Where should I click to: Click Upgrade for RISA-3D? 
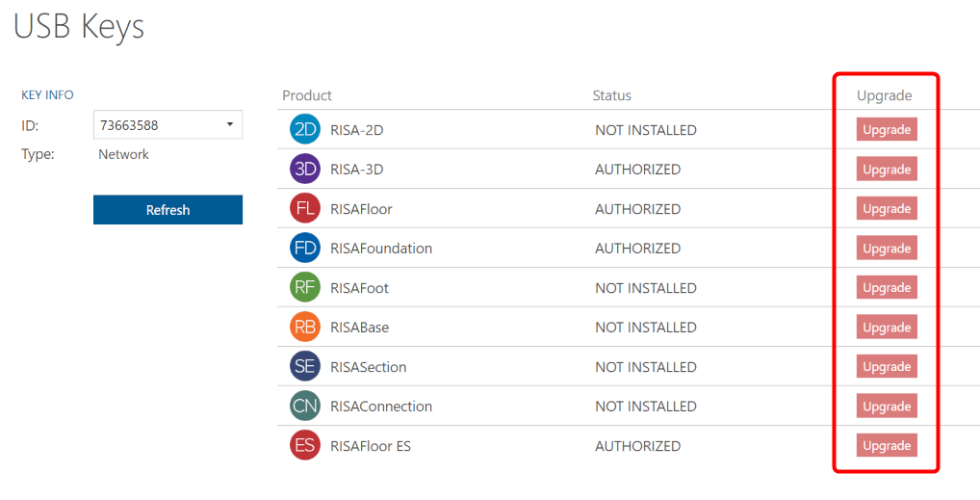pyautogui.click(x=887, y=170)
